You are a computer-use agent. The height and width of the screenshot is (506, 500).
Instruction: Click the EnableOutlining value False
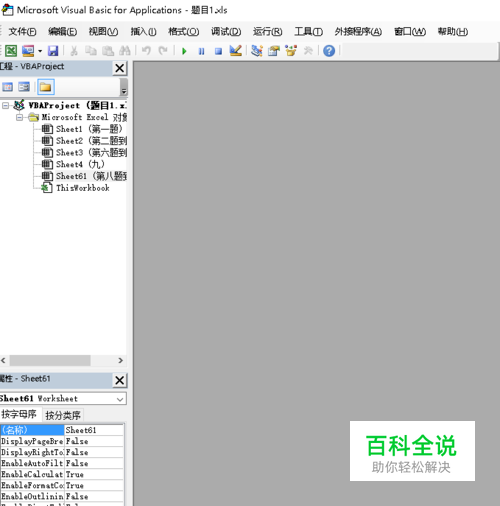[94, 496]
